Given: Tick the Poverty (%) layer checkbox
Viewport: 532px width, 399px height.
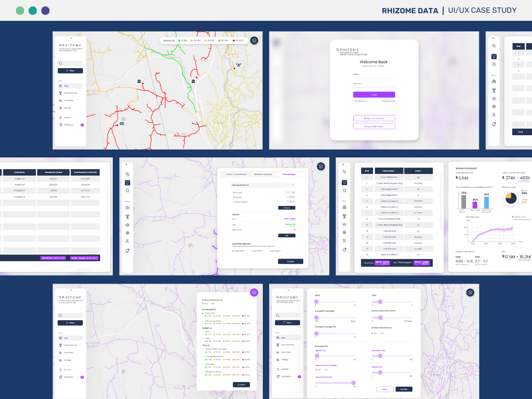Looking at the screenshot, I should pyautogui.click(x=203, y=313).
